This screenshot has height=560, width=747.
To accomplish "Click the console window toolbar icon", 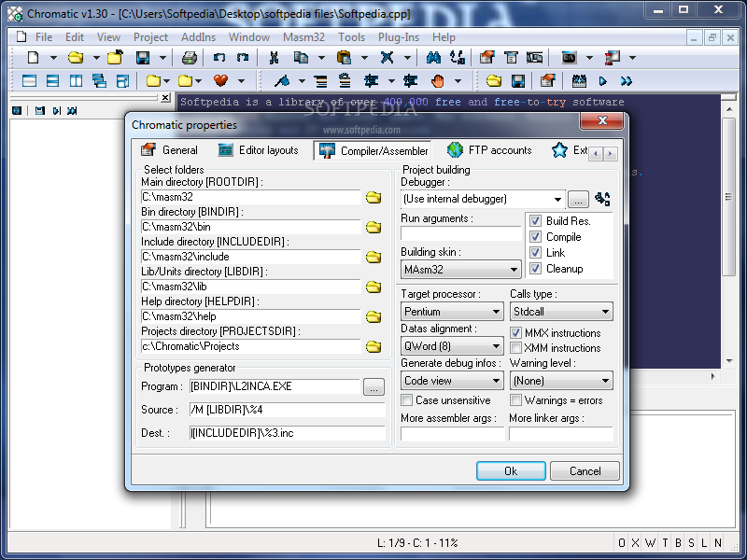I will pyautogui.click(x=569, y=58).
